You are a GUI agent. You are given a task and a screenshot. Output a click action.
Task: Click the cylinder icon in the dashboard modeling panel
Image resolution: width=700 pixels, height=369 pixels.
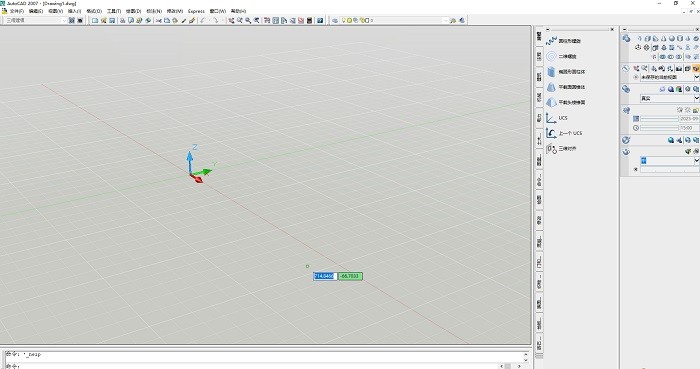pyautogui.click(x=680, y=39)
